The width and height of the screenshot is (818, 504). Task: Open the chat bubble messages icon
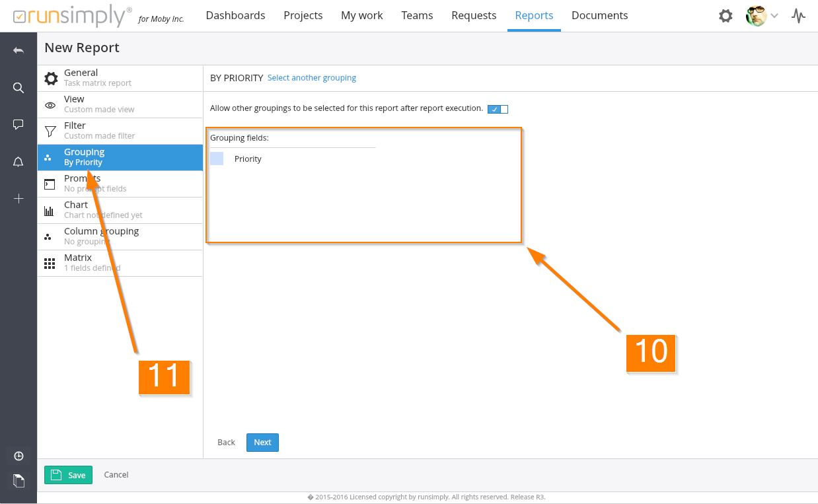(19, 124)
